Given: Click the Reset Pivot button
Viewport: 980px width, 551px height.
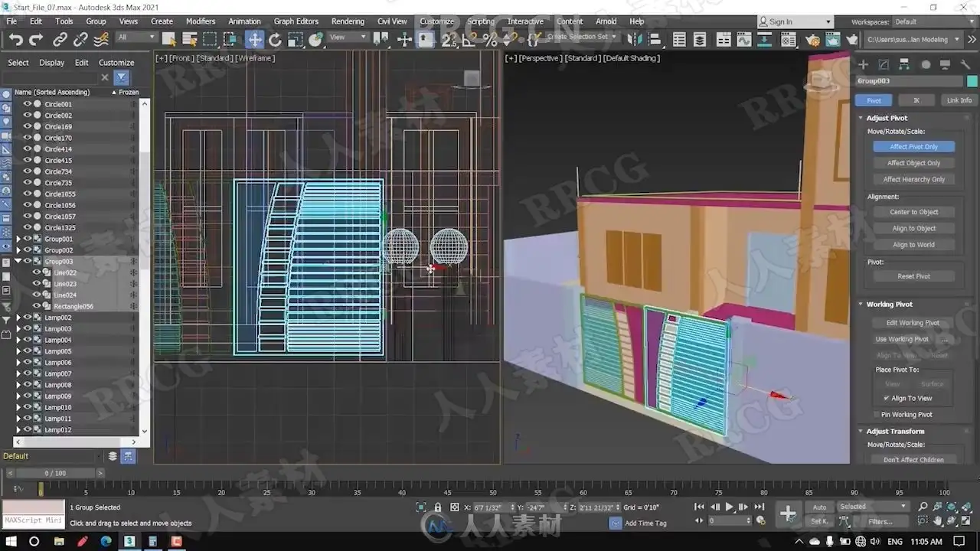Looking at the screenshot, I should (x=913, y=276).
